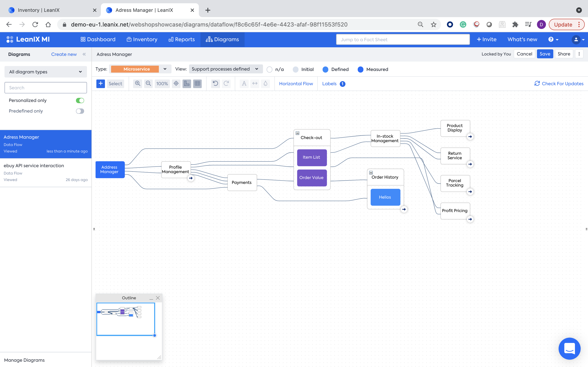Click Check For Updates refresh icon
The height and width of the screenshot is (367, 588).
[x=537, y=84]
